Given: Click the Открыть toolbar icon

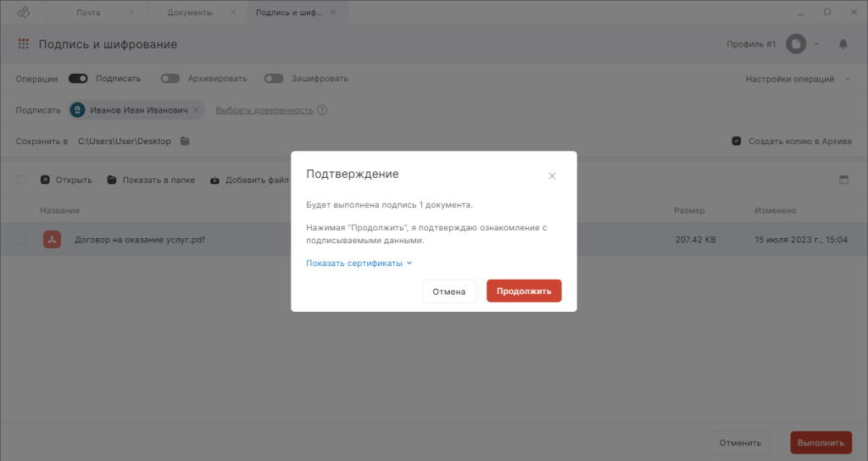Looking at the screenshot, I should point(45,180).
